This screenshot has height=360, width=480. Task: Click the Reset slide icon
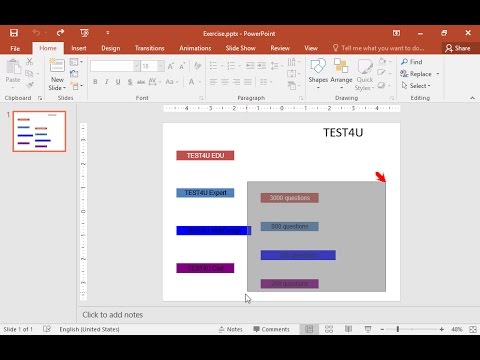coord(74,74)
